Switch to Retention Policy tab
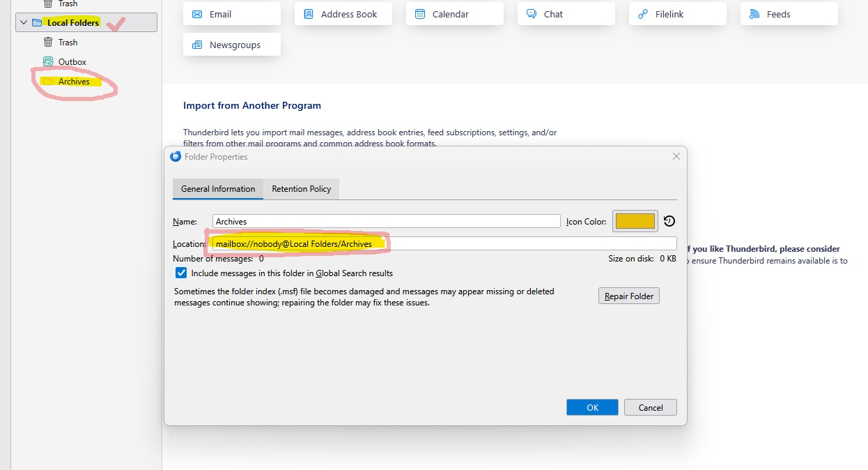Screen dimensions: 868x470 301,189
